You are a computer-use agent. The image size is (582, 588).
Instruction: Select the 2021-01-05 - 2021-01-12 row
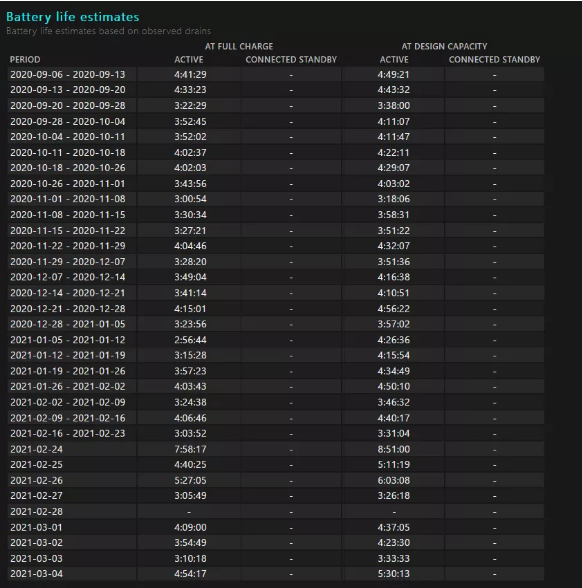coord(276,340)
